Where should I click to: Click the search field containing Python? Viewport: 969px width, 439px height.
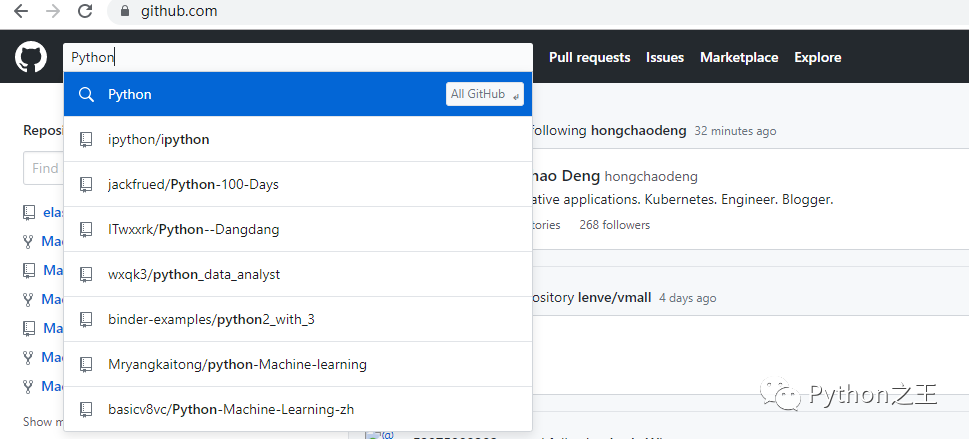(298, 58)
